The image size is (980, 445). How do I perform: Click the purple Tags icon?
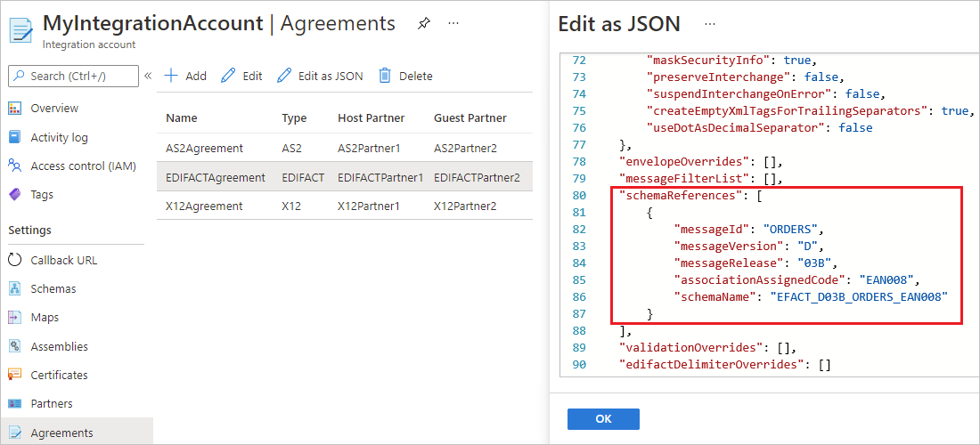pyautogui.click(x=15, y=195)
